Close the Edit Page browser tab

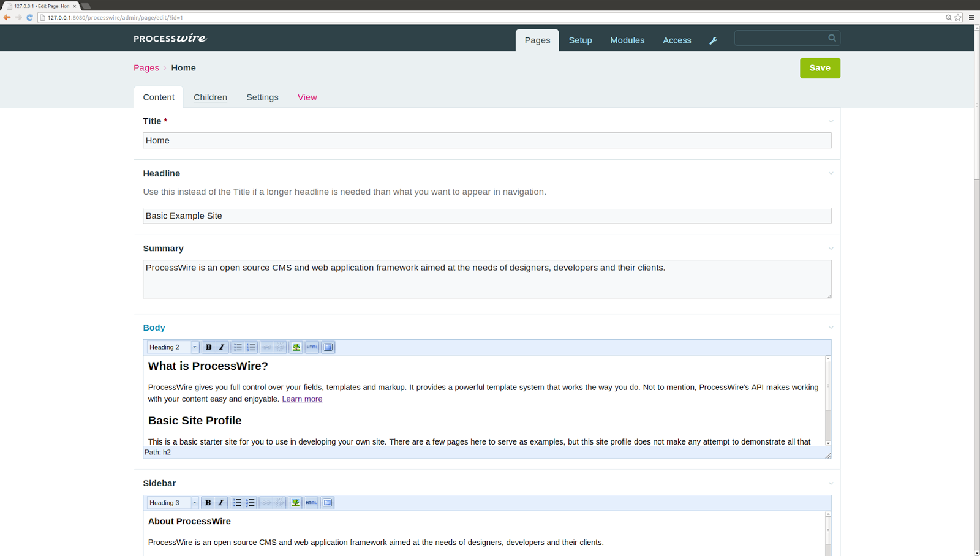pyautogui.click(x=75, y=6)
